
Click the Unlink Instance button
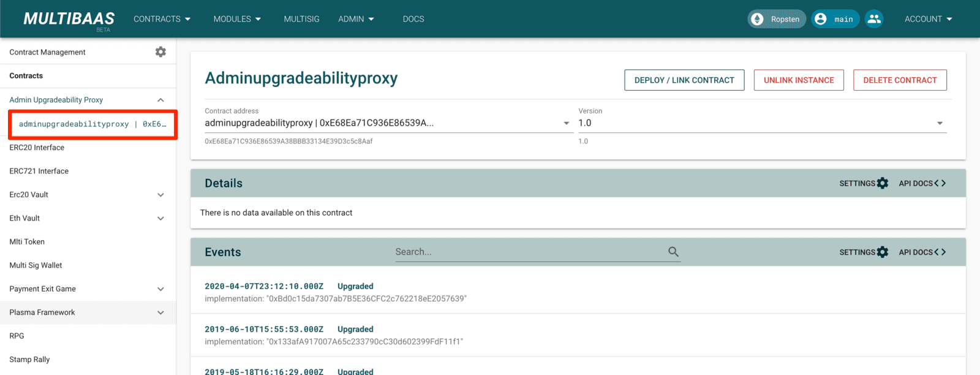(x=799, y=80)
